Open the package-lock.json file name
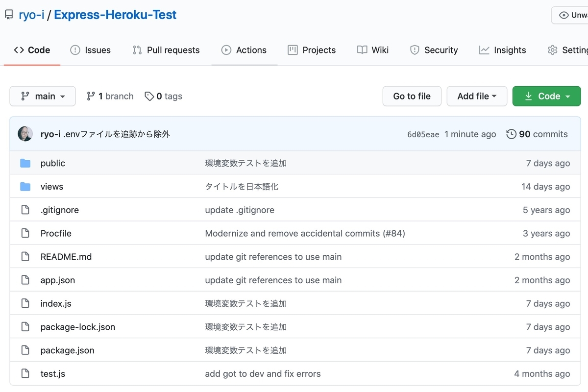Image resolution: width=588 pixels, height=392 pixels. (78, 327)
